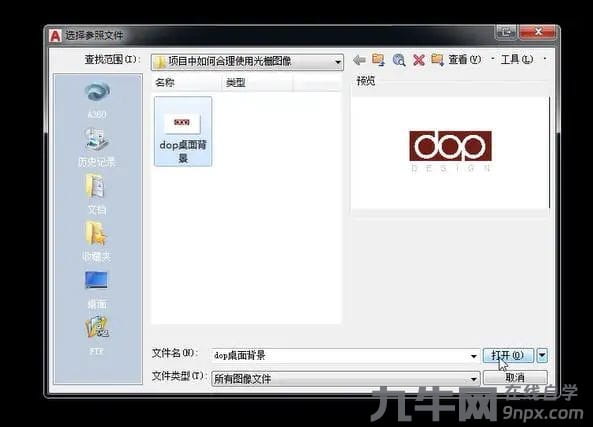Click the 打开(O) open button
Viewport: 593px width, 427px height.
pyautogui.click(x=508, y=356)
